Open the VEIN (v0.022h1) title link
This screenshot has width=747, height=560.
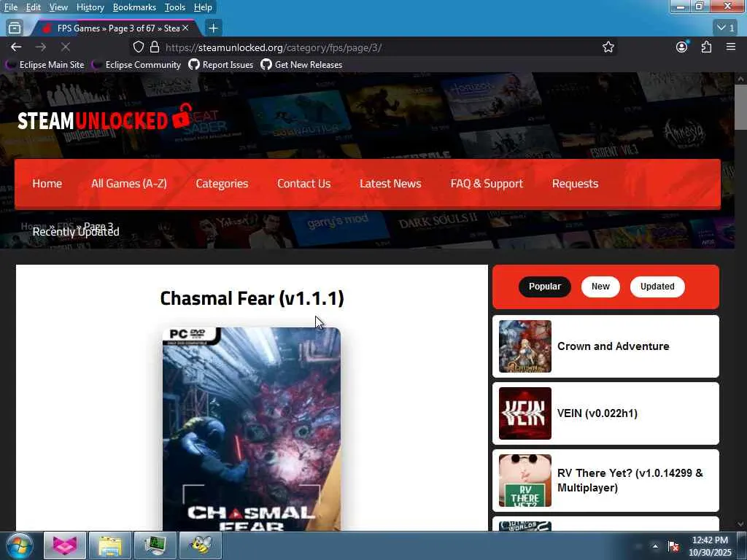[597, 413]
